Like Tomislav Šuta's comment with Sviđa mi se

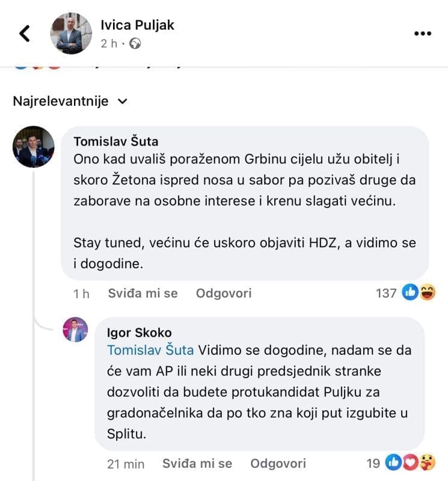(x=143, y=293)
